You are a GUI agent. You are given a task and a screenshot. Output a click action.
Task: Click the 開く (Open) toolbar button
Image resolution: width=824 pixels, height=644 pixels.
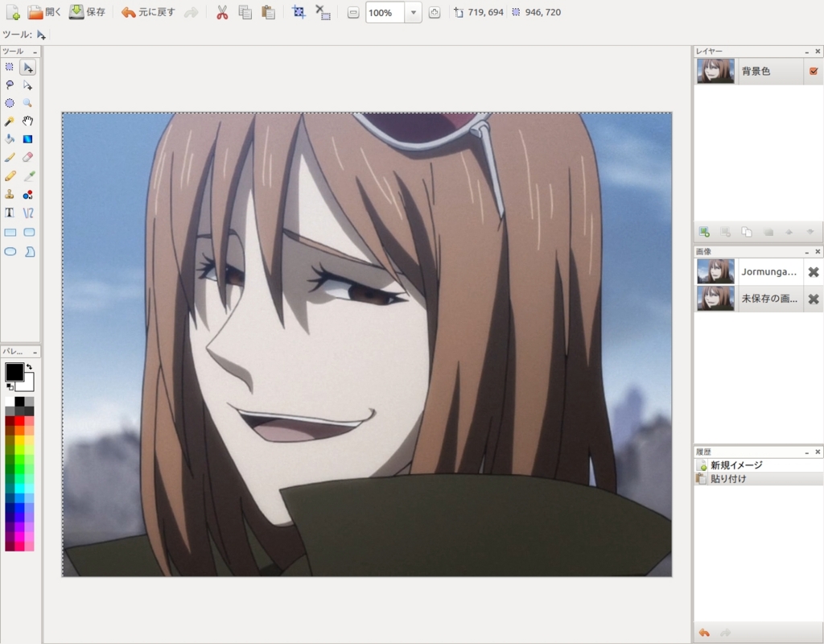coord(45,12)
